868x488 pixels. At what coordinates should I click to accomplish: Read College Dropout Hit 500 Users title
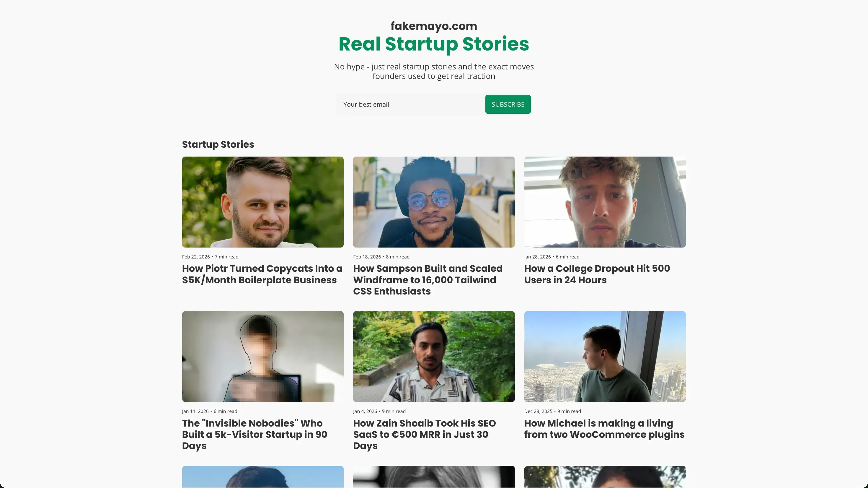point(597,274)
